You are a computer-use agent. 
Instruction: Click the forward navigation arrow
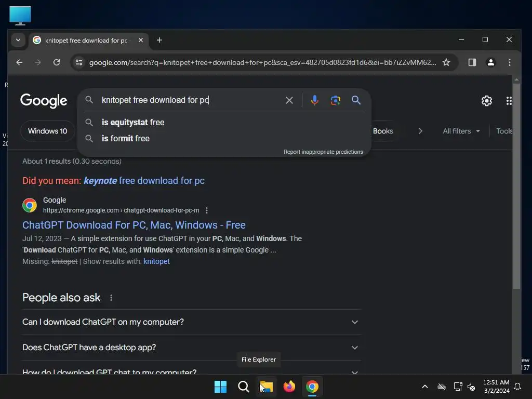pyautogui.click(x=37, y=62)
